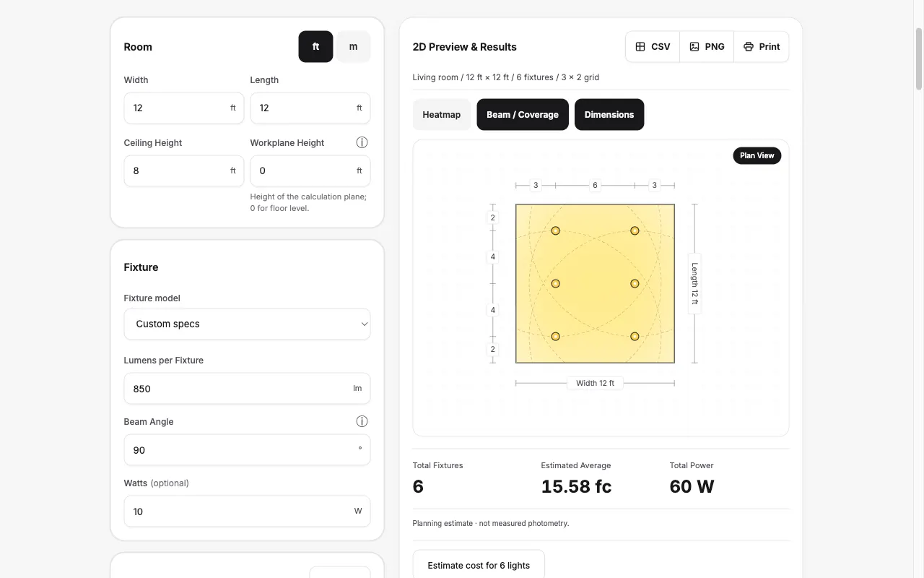Export results as CSV

pos(653,46)
